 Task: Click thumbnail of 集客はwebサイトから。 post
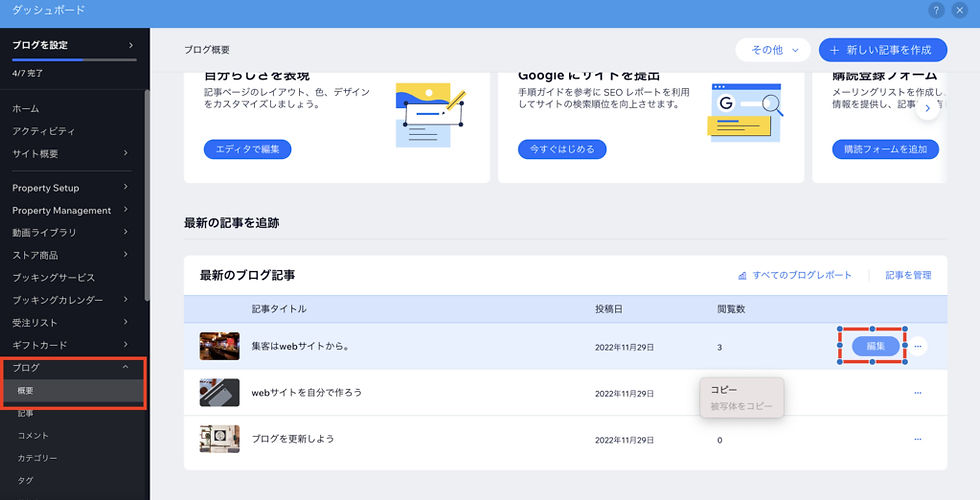coord(219,346)
